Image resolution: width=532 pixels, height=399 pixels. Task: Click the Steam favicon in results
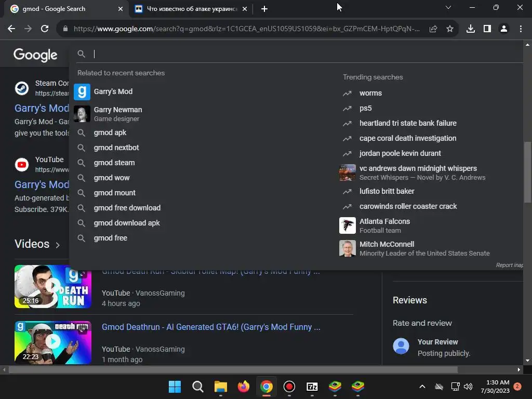(22, 88)
